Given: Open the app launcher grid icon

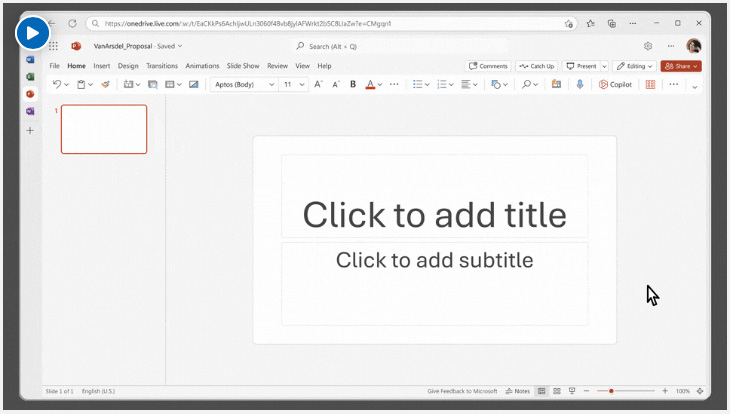Looking at the screenshot, I should coord(54,46).
